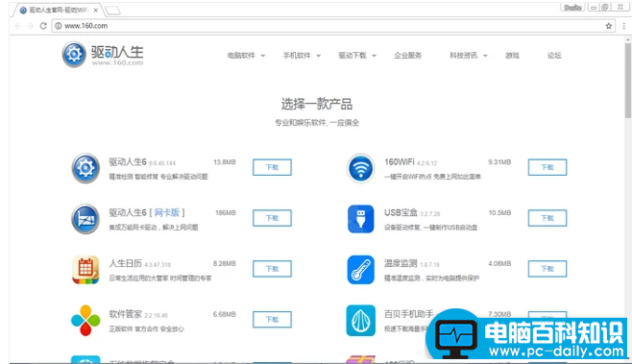Bookmark this page with the star icon
This screenshot has width=632, height=364.
coord(609,26)
